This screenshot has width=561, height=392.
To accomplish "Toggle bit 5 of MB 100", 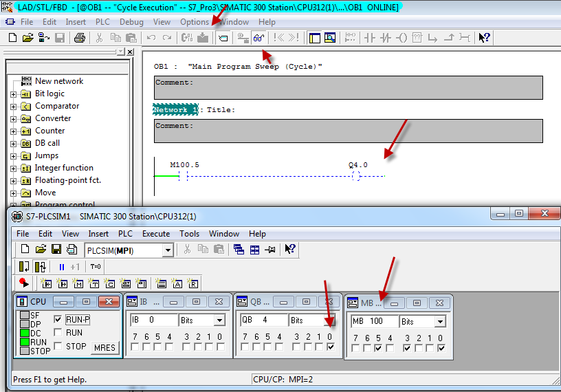I will [x=378, y=348].
